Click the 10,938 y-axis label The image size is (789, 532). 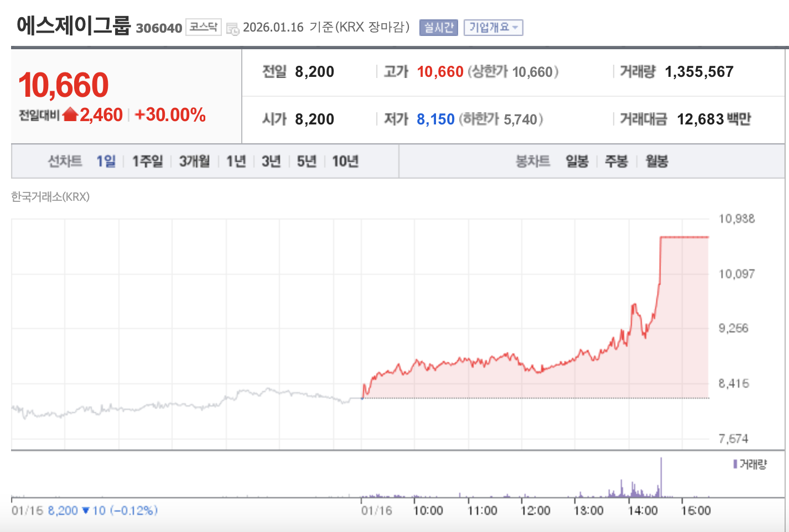click(736, 218)
